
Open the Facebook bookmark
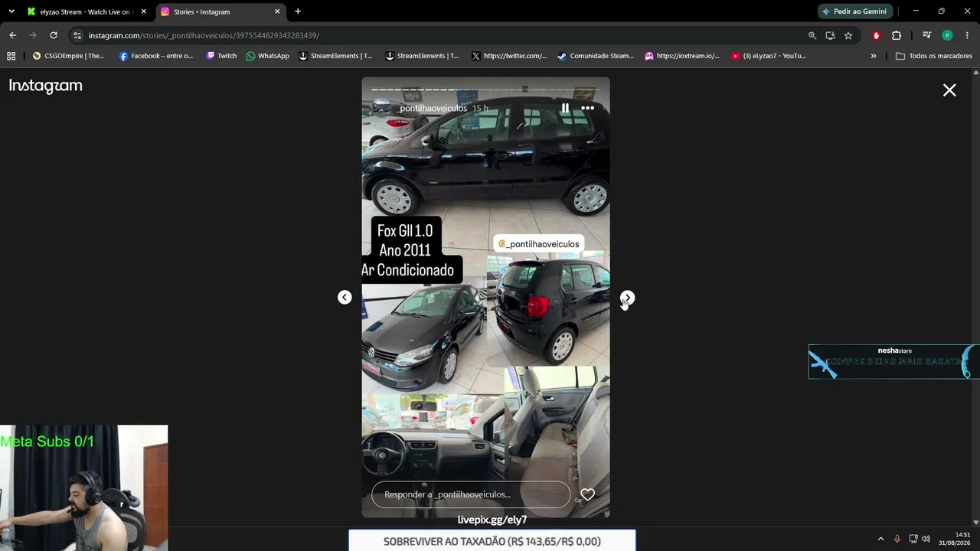156,56
